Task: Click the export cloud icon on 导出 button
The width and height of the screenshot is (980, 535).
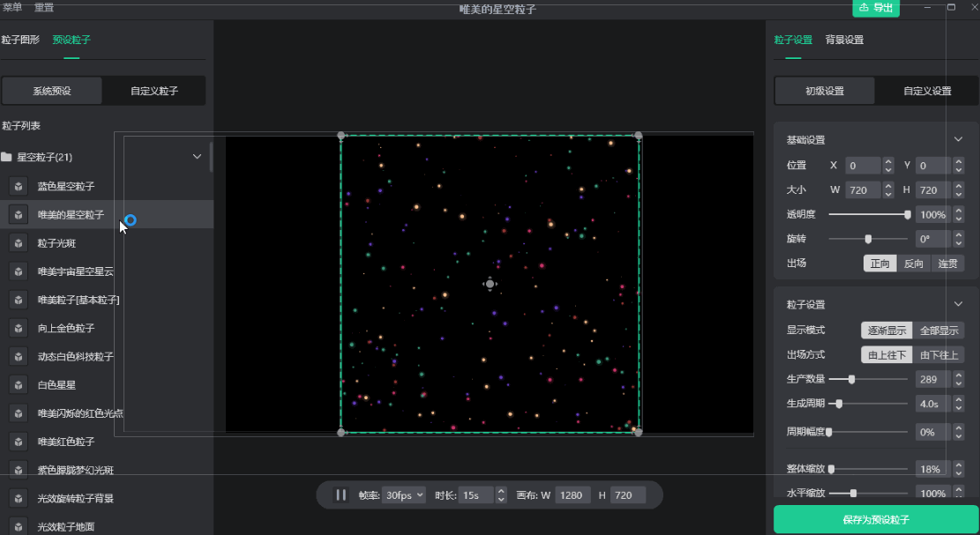Action: [863, 8]
